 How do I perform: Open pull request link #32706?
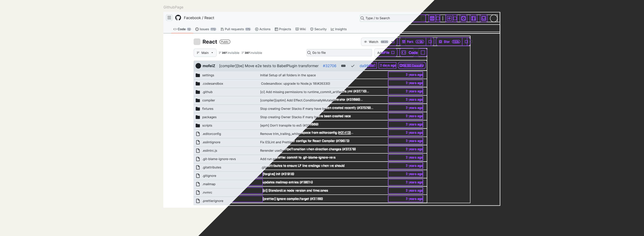coord(330,66)
